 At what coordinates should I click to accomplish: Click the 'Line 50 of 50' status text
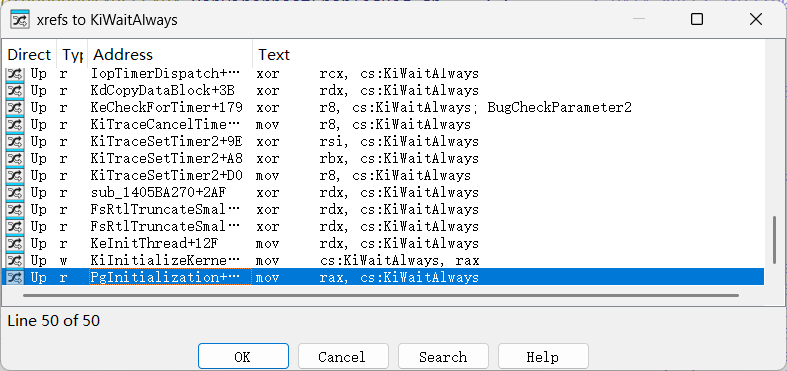point(54,320)
